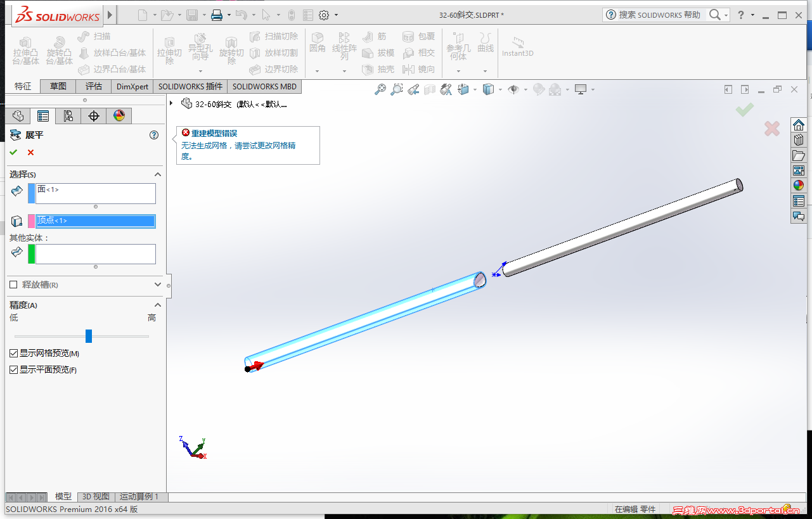Open the Print dropdown arrow
This screenshot has width=812, height=519.
229,15
